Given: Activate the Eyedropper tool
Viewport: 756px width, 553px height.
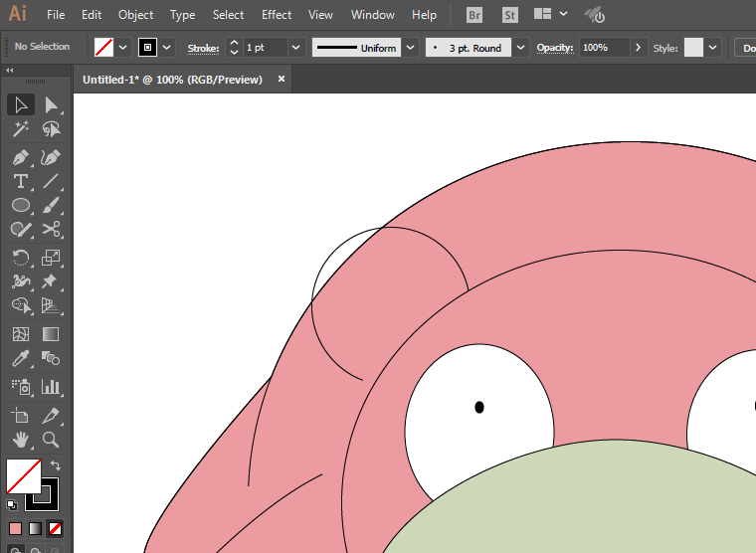Looking at the screenshot, I should click(x=20, y=359).
